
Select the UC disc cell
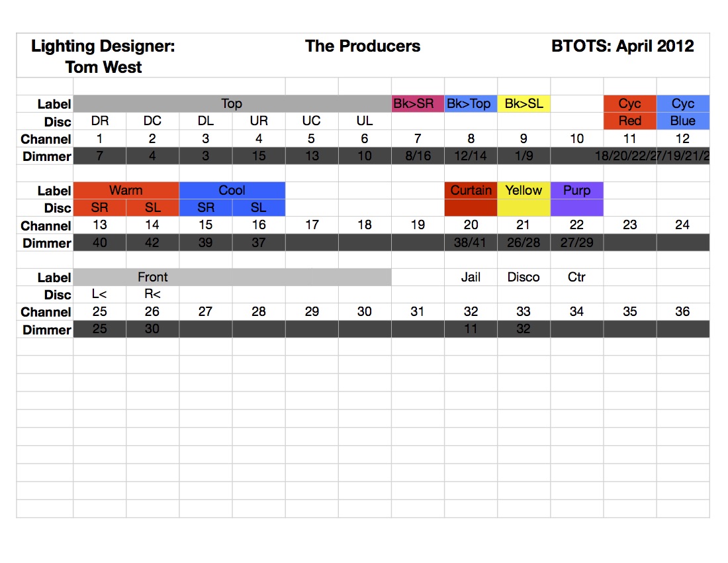312,121
